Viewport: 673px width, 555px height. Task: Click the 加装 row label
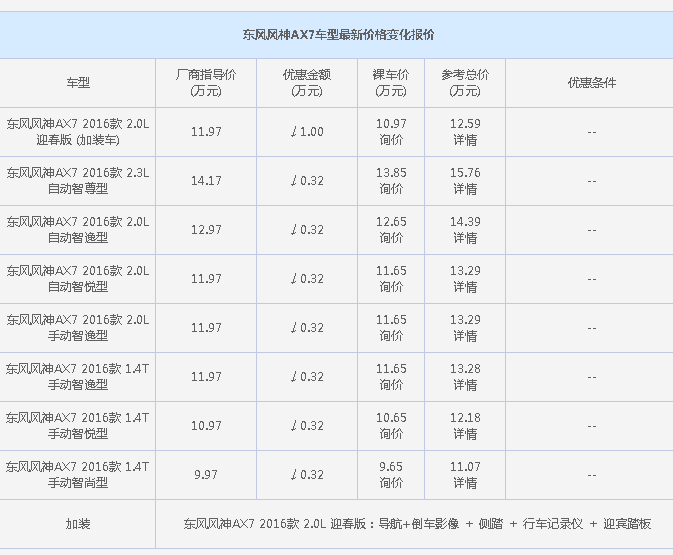[78, 524]
